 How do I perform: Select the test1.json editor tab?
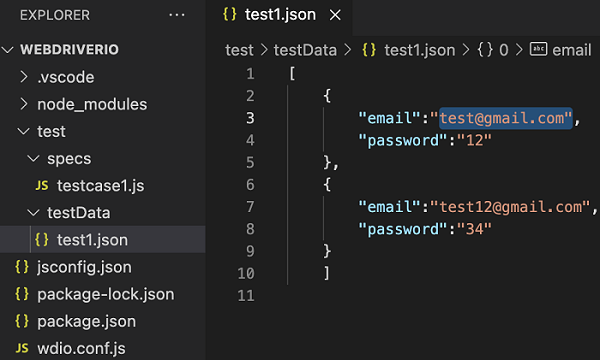pyautogui.click(x=279, y=15)
